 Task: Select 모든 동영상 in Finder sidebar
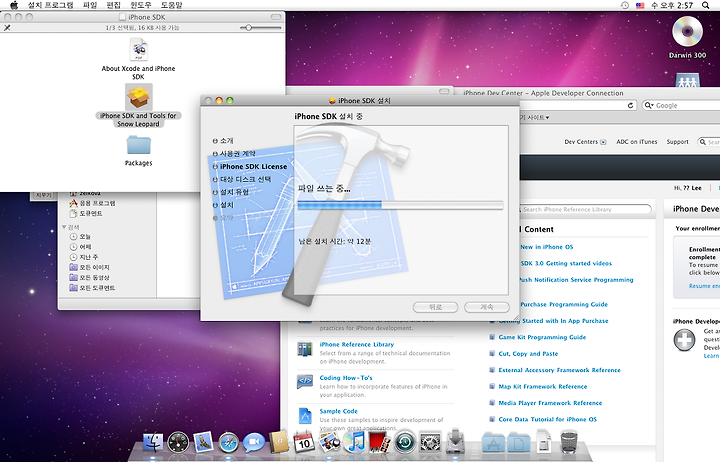point(90,277)
